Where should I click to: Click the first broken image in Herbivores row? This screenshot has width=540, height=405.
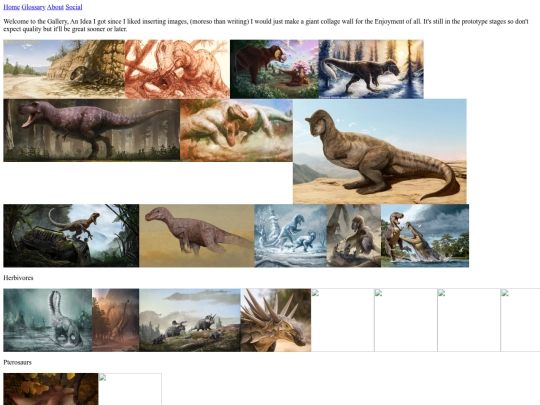point(343,320)
